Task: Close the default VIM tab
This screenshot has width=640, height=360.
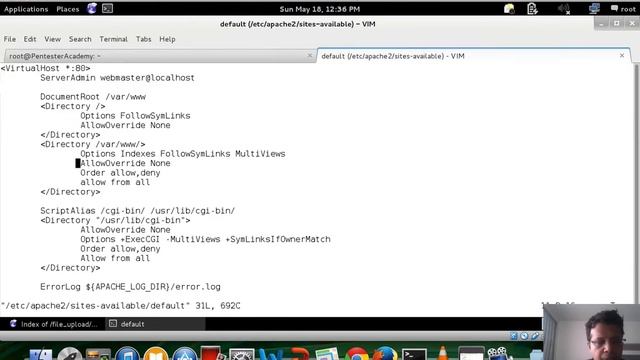Action: (x=622, y=56)
